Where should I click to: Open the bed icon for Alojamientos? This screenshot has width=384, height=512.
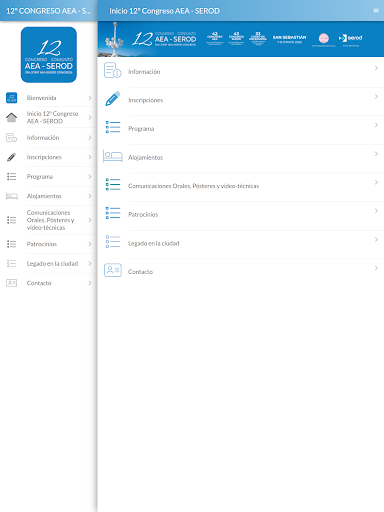[x=113, y=156]
